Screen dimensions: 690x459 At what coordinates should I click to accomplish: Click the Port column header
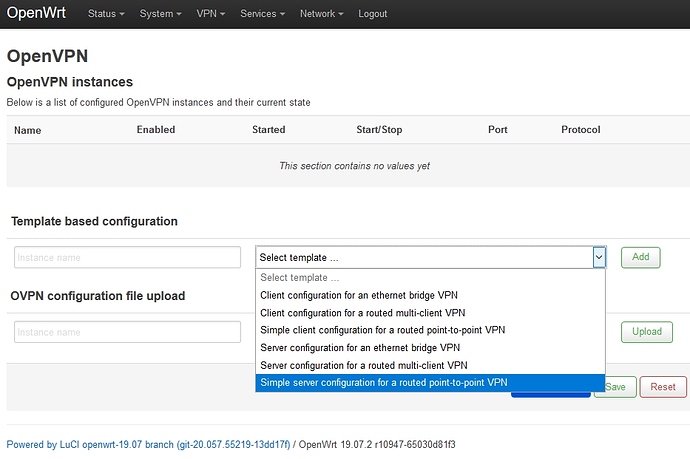click(x=497, y=129)
